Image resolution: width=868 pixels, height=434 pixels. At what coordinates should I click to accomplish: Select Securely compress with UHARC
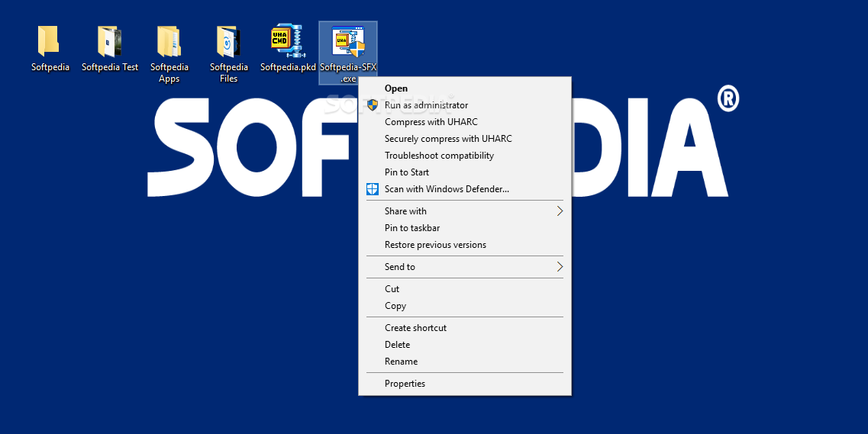tap(465, 139)
